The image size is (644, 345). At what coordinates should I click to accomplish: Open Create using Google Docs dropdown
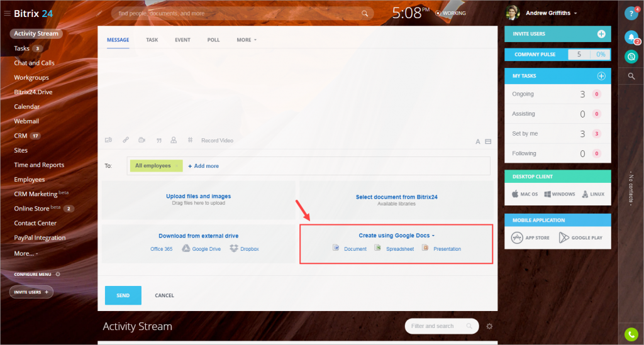pyautogui.click(x=396, y=236)
